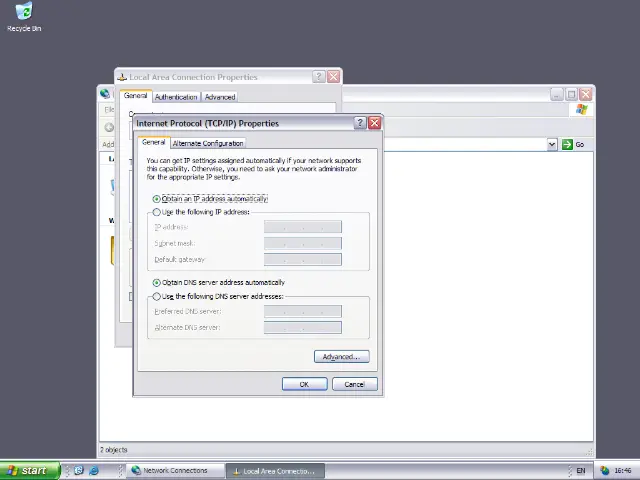Click the help question mark in TCP/IP Properties
The height and width of the screenshot is (480, 640).
click(x=360, y=123)
